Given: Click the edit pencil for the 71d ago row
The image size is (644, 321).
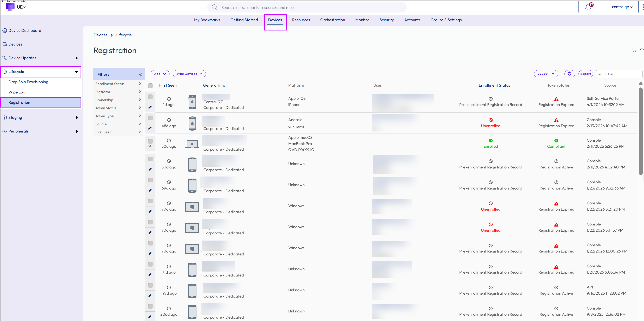Looking at the screenshot, I should tap(150, 275).
